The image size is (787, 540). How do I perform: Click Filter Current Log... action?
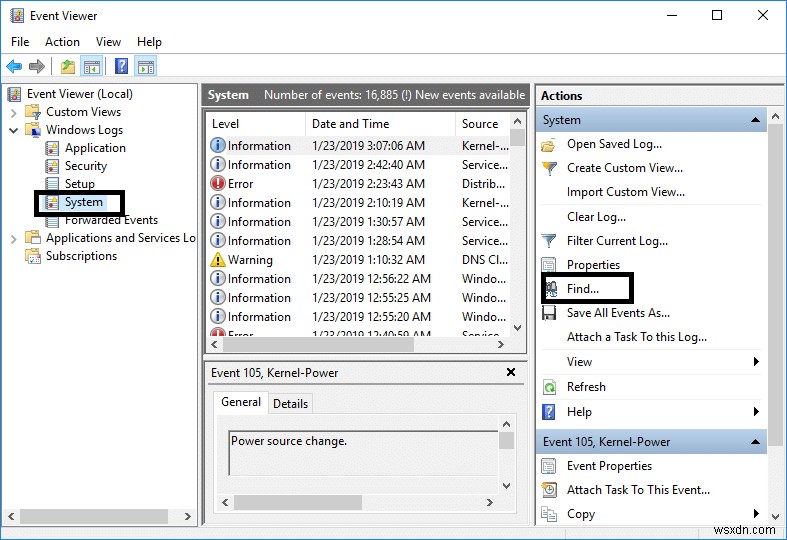point(617,241)
